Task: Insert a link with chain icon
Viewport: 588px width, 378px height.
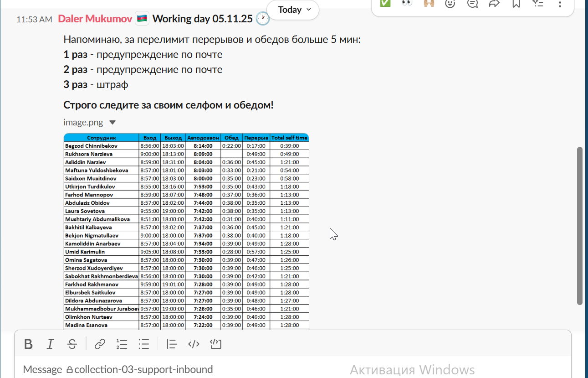Action: 100,344
